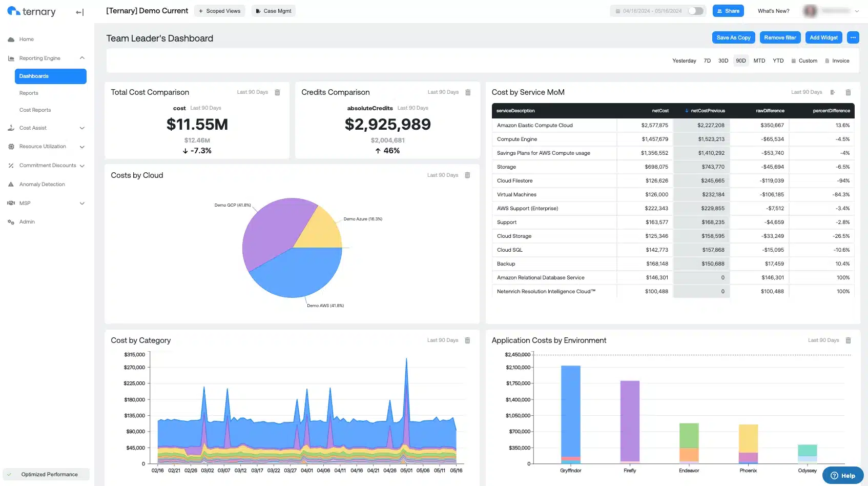Viewport: 868px width, 486px height.
Task: Click the 04/16/2024 - 05/16/2024 date field
Action: (x=649, y=11)
